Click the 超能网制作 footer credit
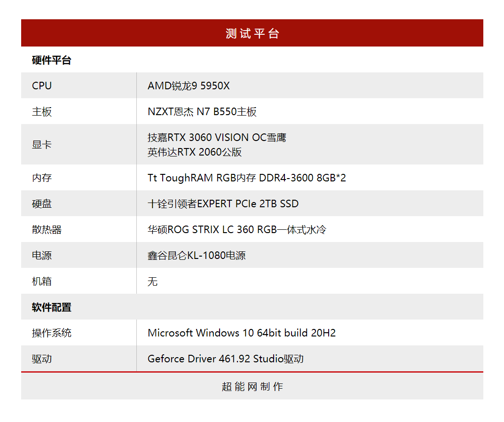 252,387
